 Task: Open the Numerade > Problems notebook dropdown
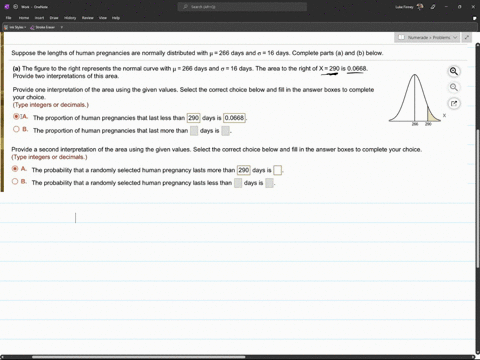click(427, 37)
